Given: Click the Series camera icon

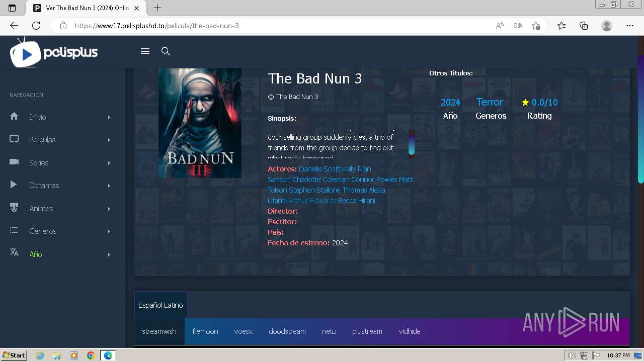Looking at the screenshot, I should point(14,162).
